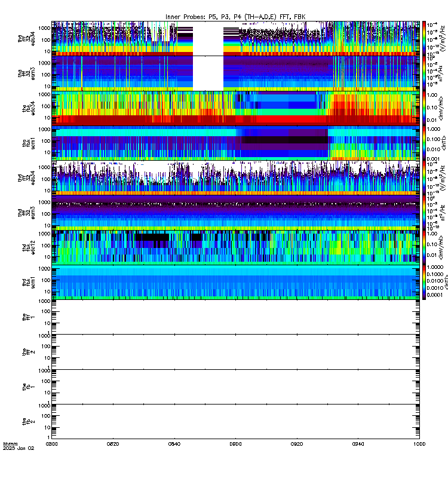Click the color bar beside thd fbk scm1 panel
This screenshot has height=478, width=448.
coord(424,282)
